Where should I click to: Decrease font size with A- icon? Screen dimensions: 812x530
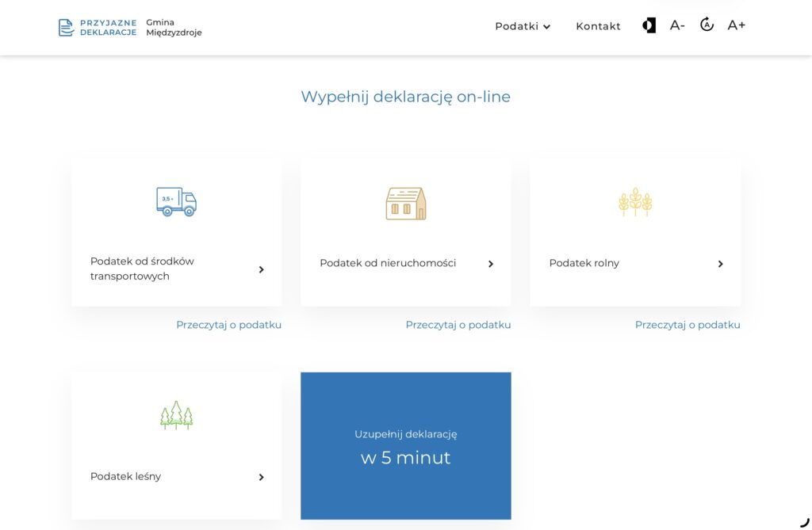pyautogui.click(x=677, y=25)
